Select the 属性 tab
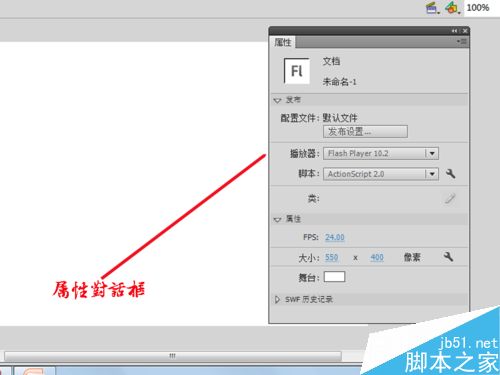Image resolution: width=500 pixels, height=375 pixels. (x=283, y=42)
